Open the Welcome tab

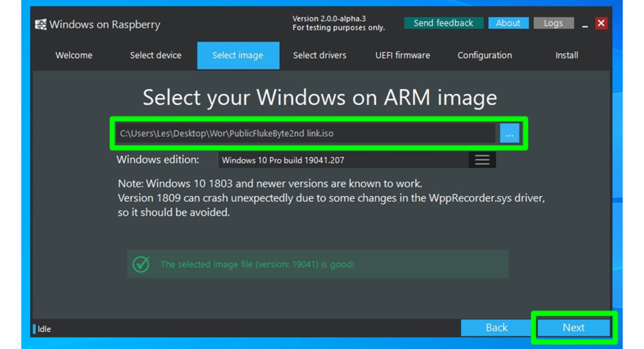click(x=74, y=55)
